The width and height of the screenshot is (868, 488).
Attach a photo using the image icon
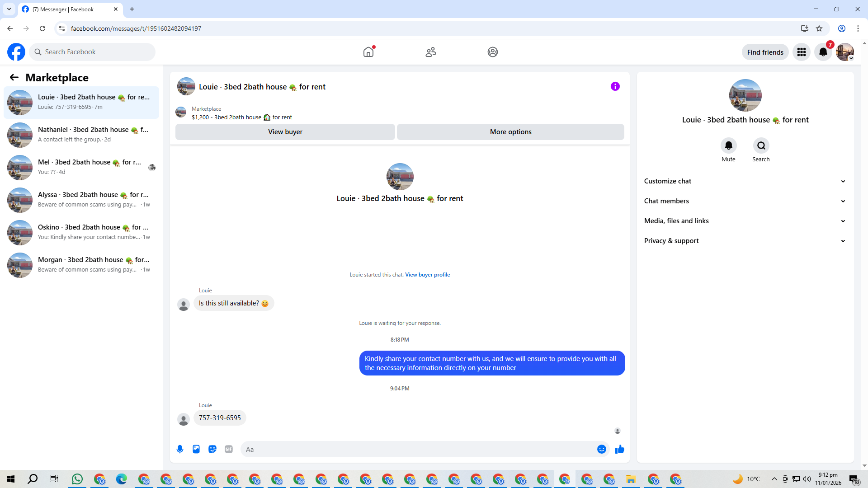196,449
